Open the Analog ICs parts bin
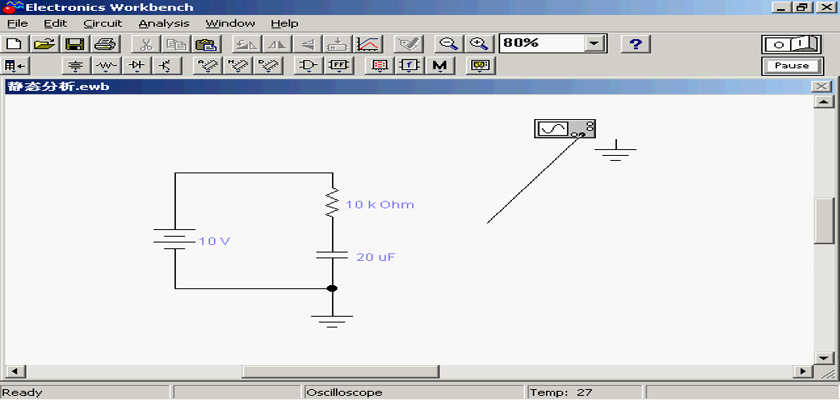The width and height of the screenshot is (840, 400). (207, 66)
